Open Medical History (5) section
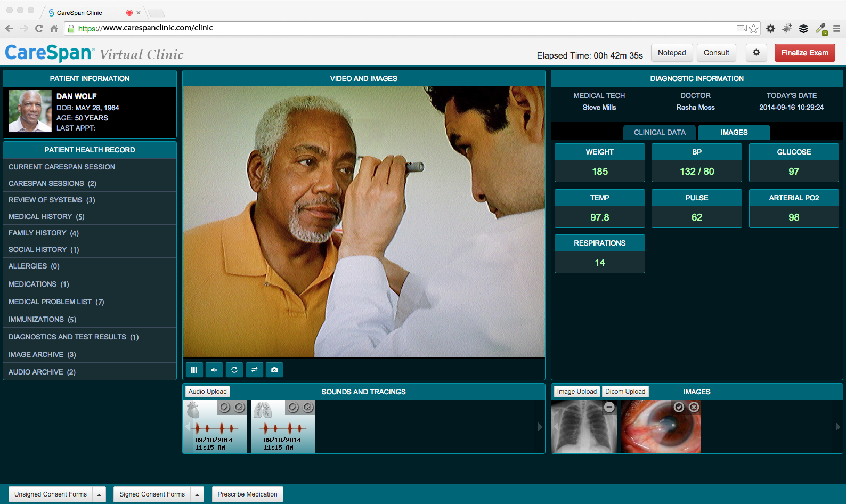 pos(90,216)
